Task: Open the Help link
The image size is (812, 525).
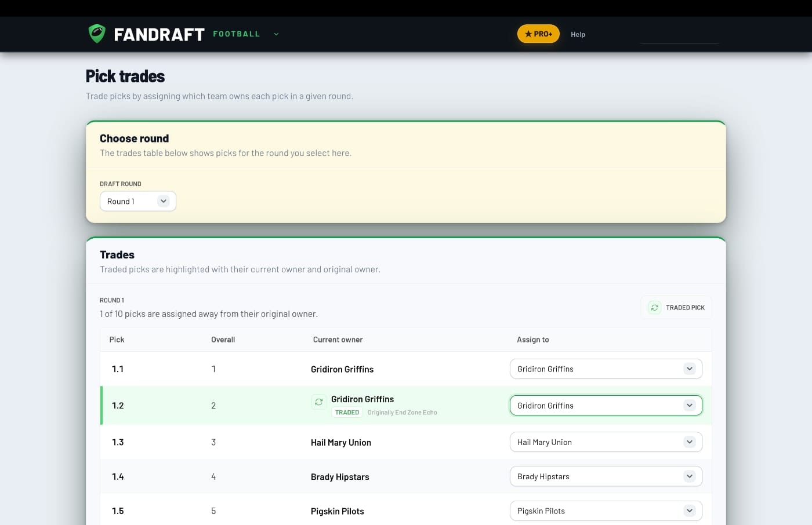Action: (578, 34)
